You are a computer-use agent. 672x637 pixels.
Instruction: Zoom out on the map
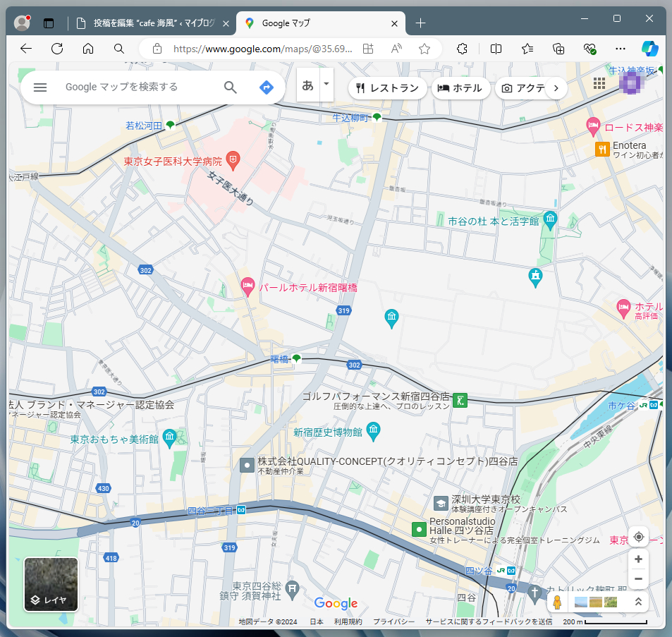tap(638, 578)
